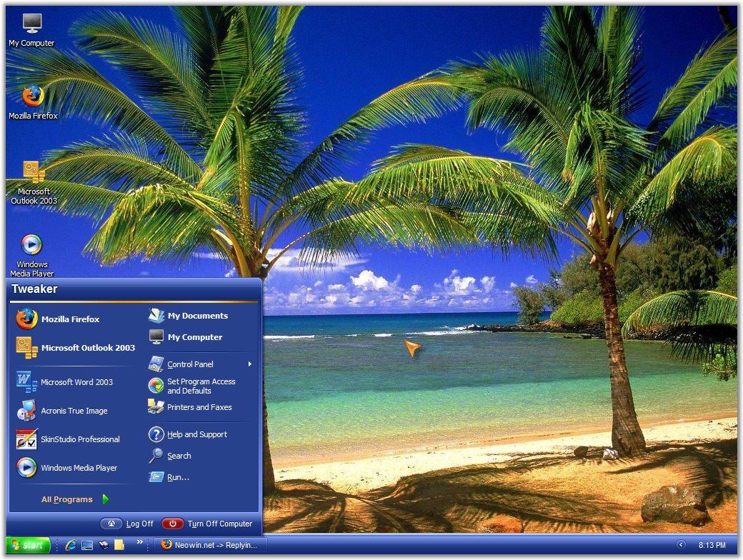Expand hidden system tray icons arrow
Viewport: 743px width, 560px height.
click(681, 545)
